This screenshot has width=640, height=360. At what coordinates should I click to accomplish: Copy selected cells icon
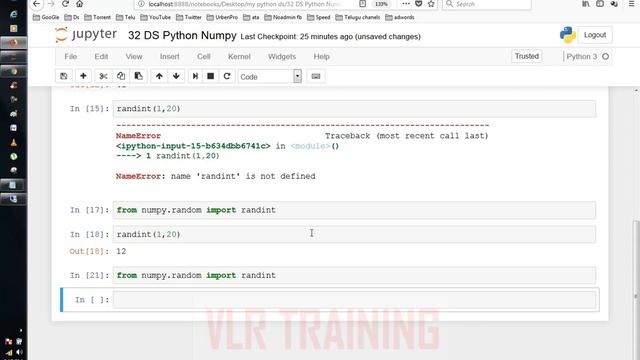121,76
